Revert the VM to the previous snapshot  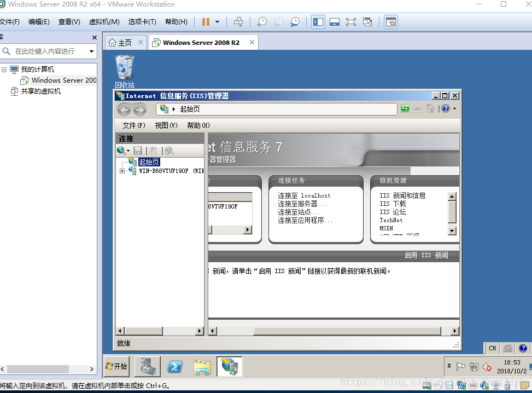278,22
